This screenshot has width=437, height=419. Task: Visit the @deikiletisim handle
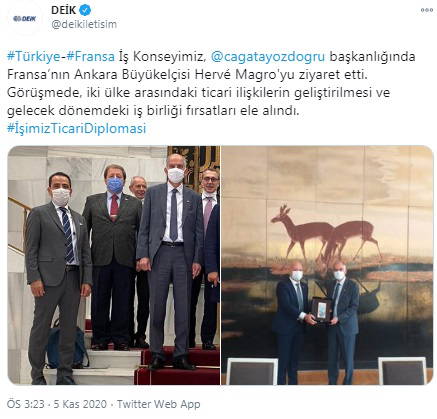(84, 24)
